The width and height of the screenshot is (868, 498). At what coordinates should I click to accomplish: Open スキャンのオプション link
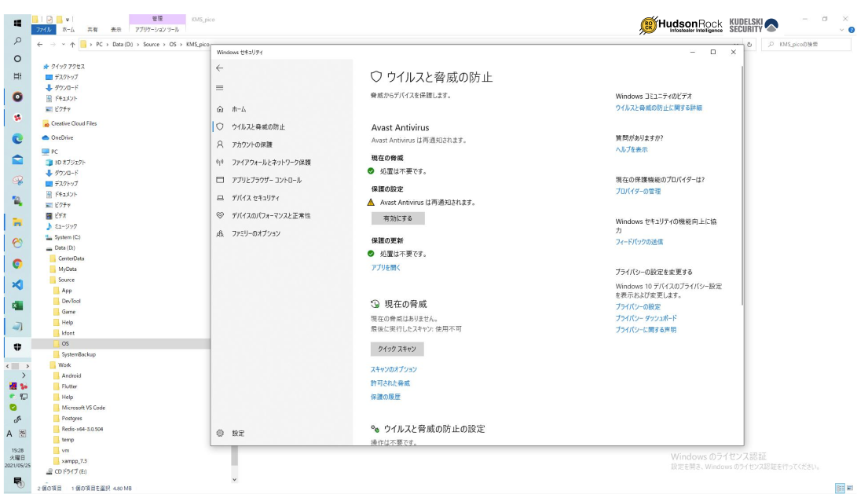pos(394,369)
